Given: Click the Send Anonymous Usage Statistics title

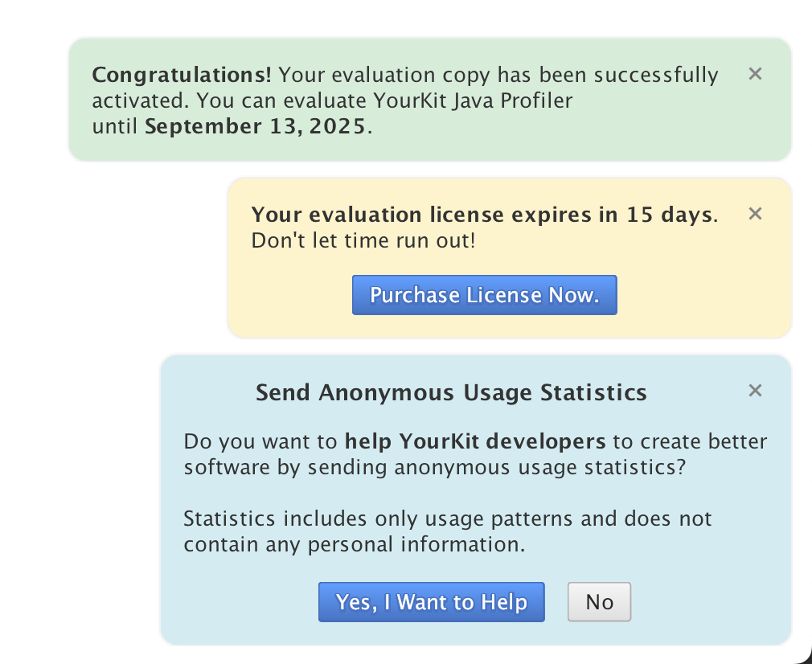Looking at the screenshot, I should coord(451,392).
